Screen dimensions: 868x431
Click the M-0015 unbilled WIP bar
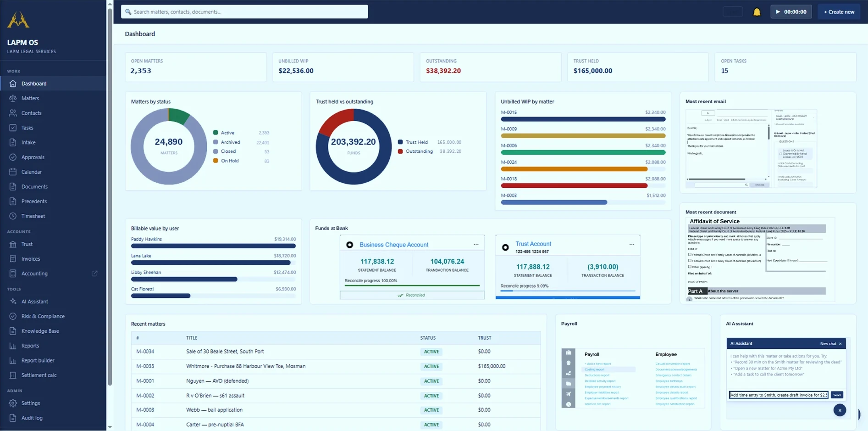click(583, 119)
